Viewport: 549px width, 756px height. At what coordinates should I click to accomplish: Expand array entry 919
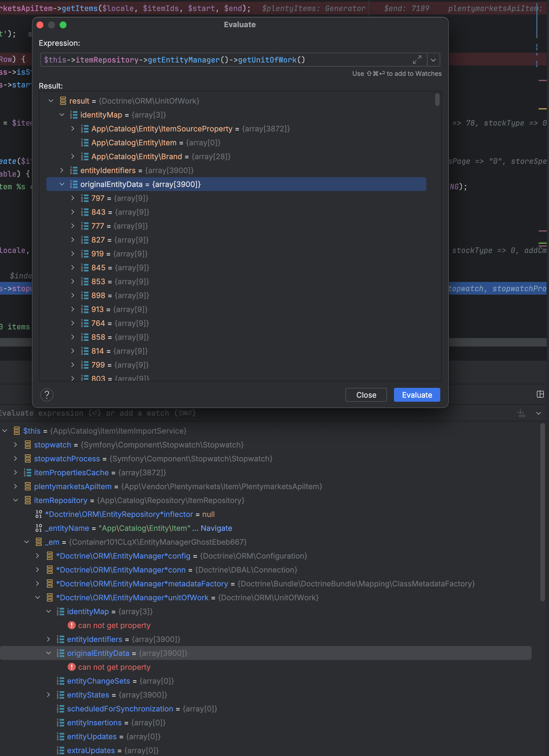(x=73, y=254)
